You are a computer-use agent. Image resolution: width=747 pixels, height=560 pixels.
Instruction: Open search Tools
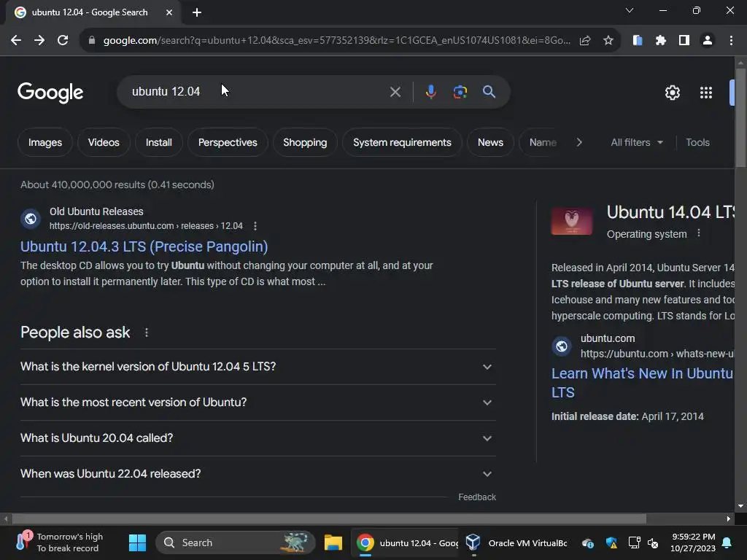tap(697, 142)
